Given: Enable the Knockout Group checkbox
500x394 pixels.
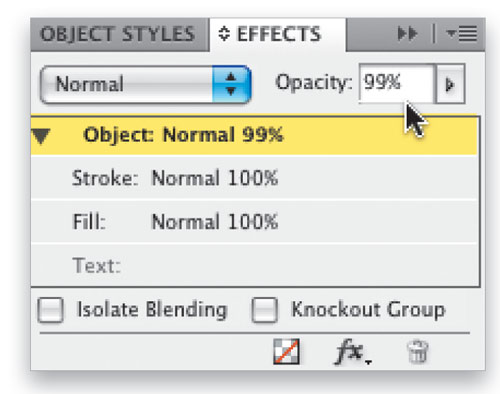Looking at the screenshot, I should [x=265, y=310].
